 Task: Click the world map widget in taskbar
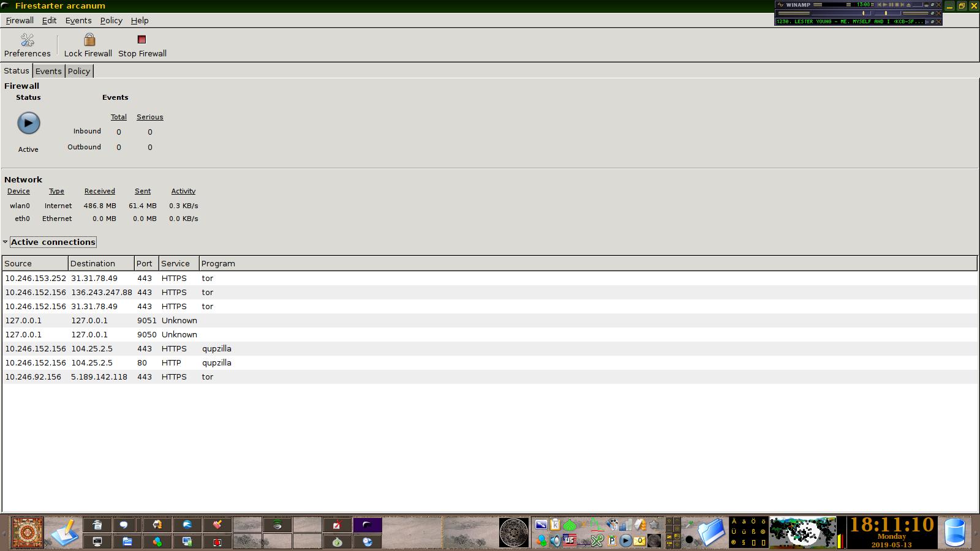(802, 533)
